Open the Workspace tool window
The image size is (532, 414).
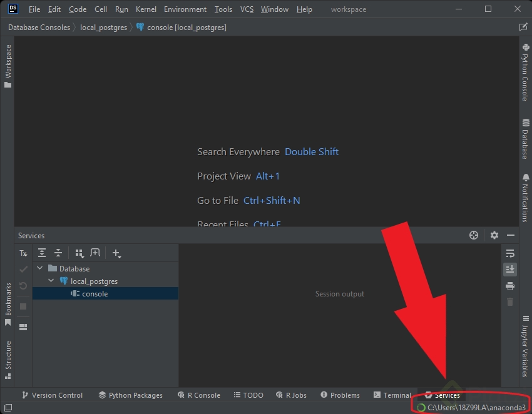point(8,66)
